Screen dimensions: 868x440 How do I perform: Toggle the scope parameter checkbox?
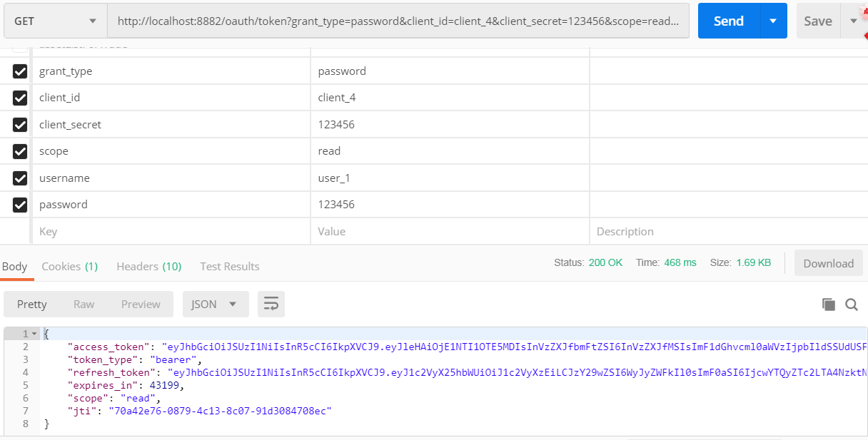(x=20, y=151)
